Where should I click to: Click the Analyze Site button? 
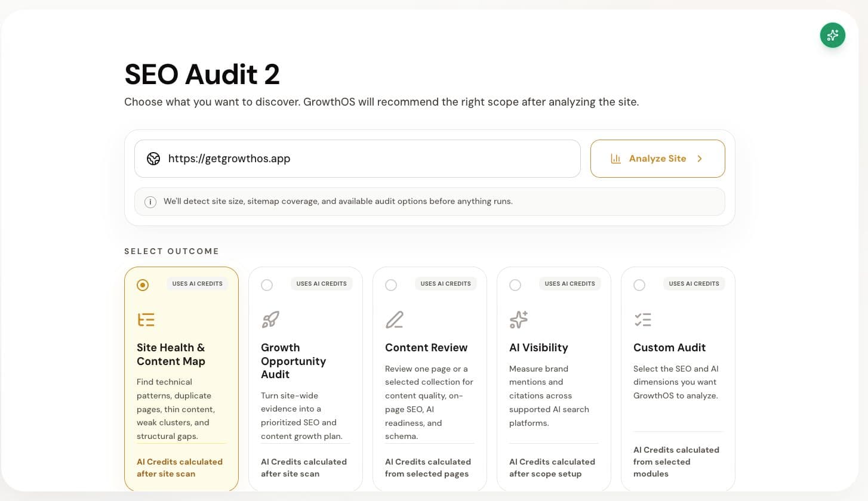click(x=657, y=159)
